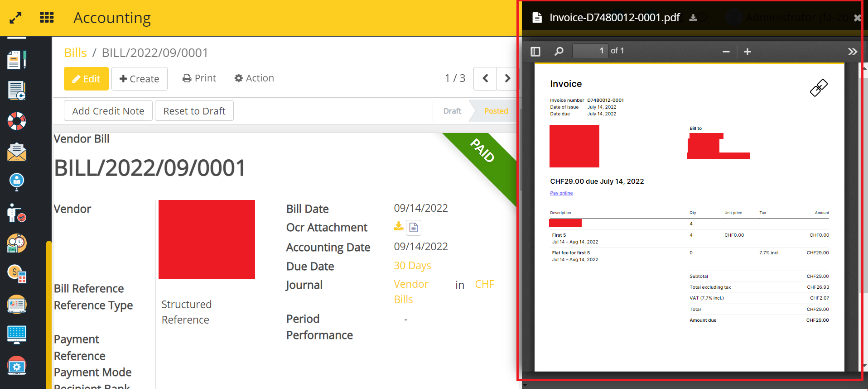Create a new bill
The height and width of the screenshot is (391, 868).
click(140, 79)
